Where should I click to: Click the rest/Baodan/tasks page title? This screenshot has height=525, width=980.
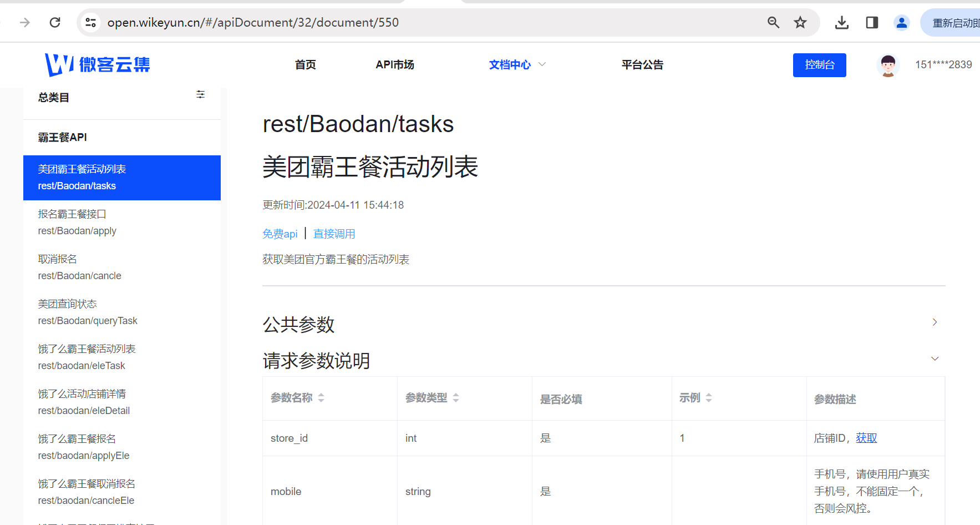coord(358,124)
